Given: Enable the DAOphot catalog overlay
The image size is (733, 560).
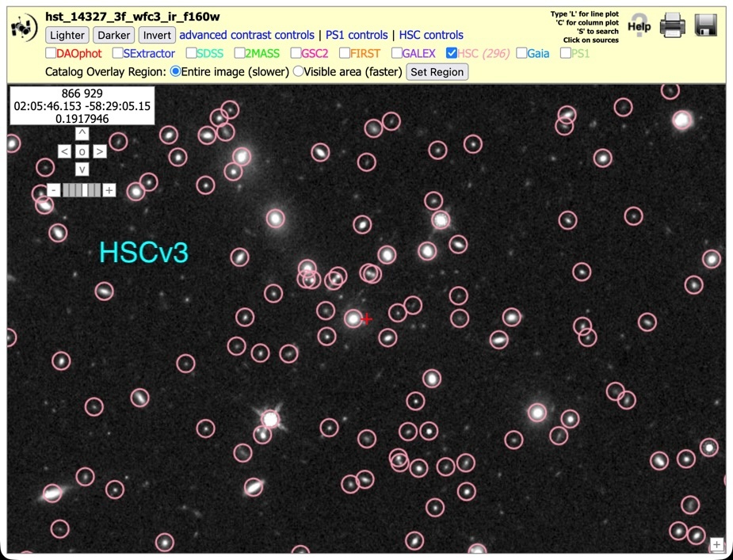Looking at the screenshot, I should coord(51,53).
